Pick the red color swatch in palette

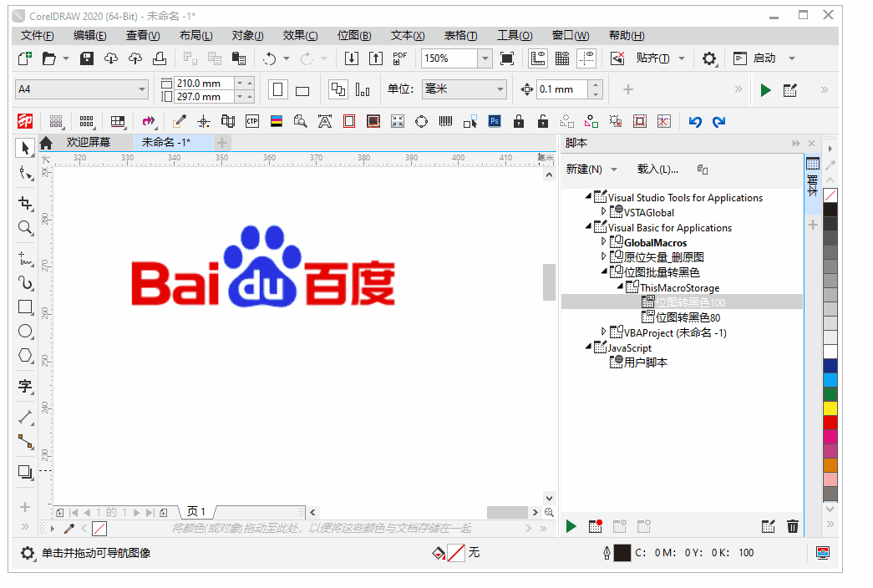coord(830,423)
